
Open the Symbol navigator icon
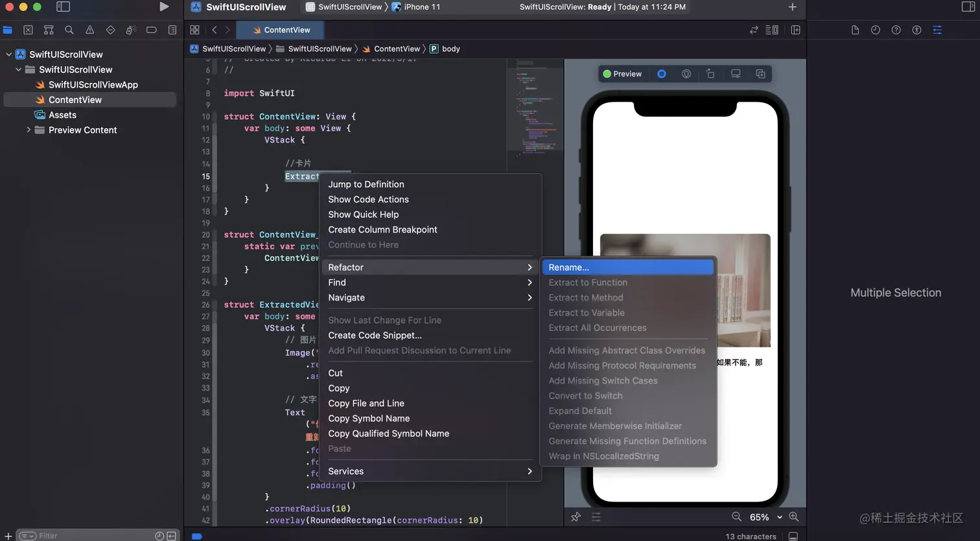tap(49, 30)
